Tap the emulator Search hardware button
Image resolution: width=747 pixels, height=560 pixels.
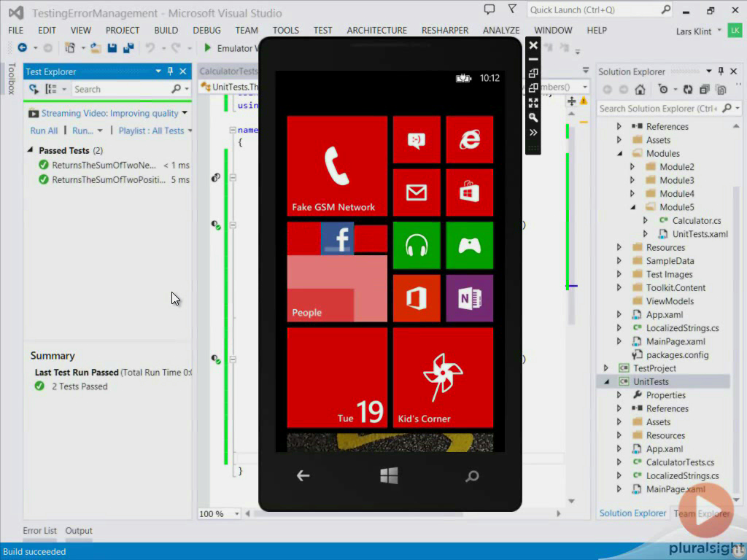tap(472, 475)
